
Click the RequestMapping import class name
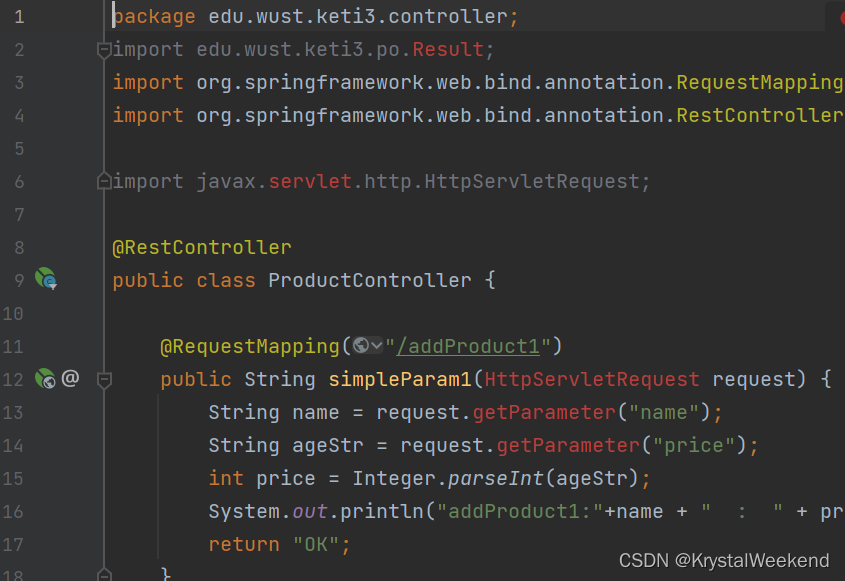pos(760,82)
